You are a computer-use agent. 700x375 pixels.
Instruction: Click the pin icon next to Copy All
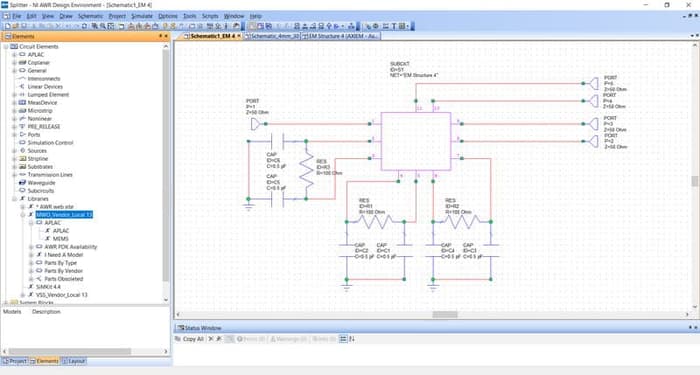coord(219,339)
